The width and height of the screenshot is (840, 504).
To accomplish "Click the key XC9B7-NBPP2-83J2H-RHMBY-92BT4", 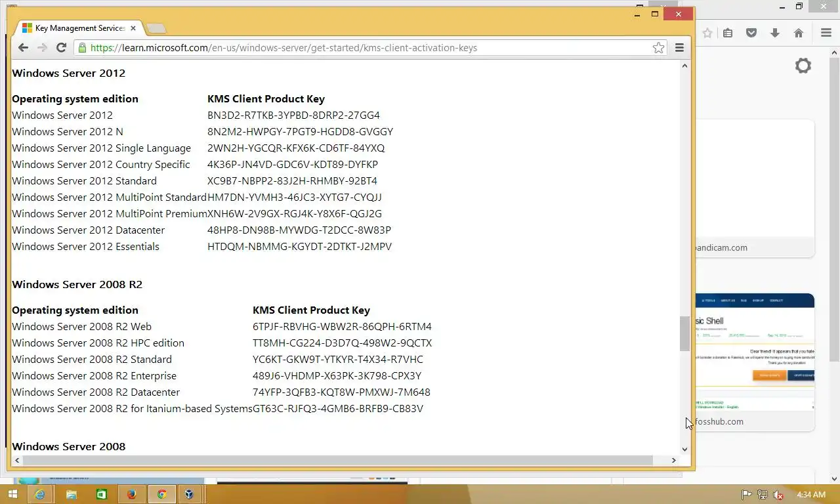I will (292, 181).
